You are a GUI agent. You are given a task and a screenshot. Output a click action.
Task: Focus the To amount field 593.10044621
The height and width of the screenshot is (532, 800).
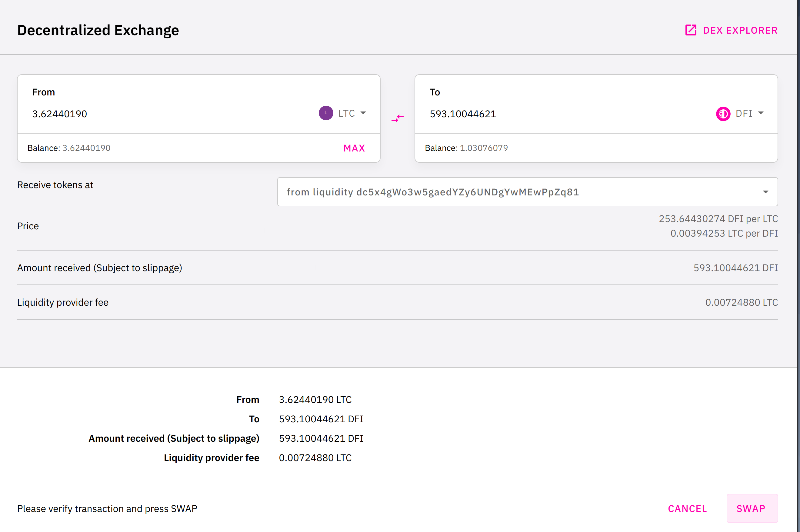463,114
